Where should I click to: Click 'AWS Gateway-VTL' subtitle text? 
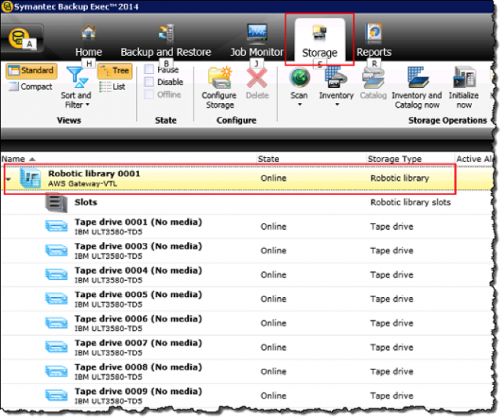(x=82, y=184)
